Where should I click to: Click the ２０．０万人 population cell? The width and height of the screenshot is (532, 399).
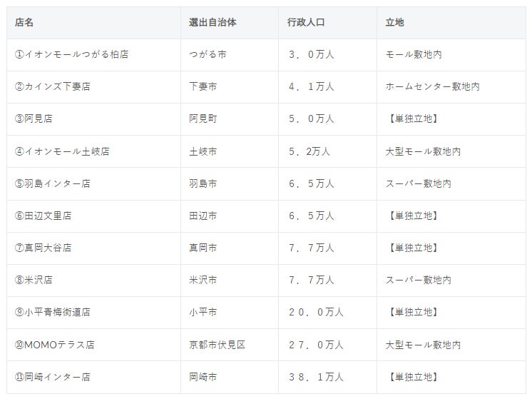327,313
